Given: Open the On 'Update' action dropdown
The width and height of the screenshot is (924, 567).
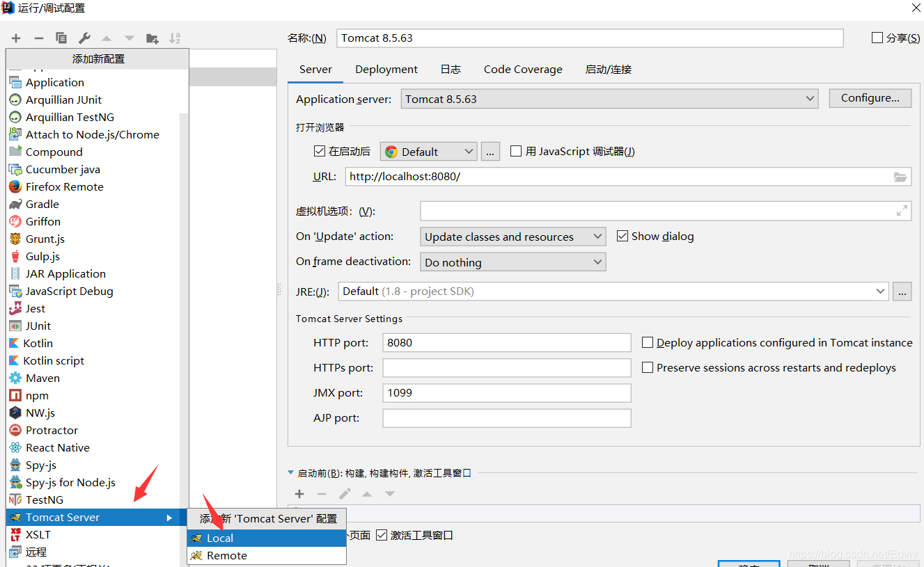Looking at the screenshot, I should 513,237.
